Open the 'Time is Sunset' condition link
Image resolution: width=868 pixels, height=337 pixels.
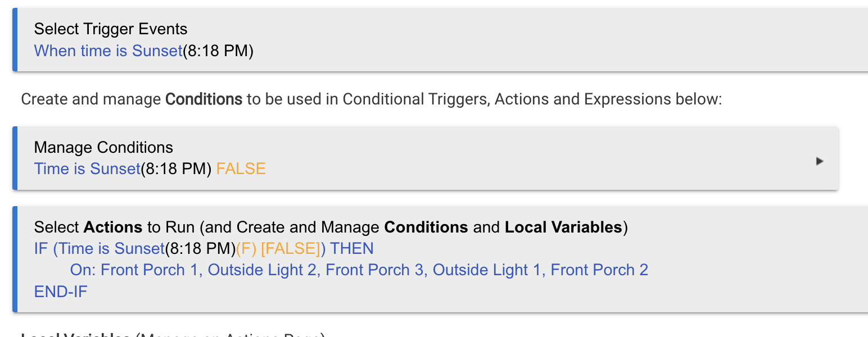(x=87, y=169)
